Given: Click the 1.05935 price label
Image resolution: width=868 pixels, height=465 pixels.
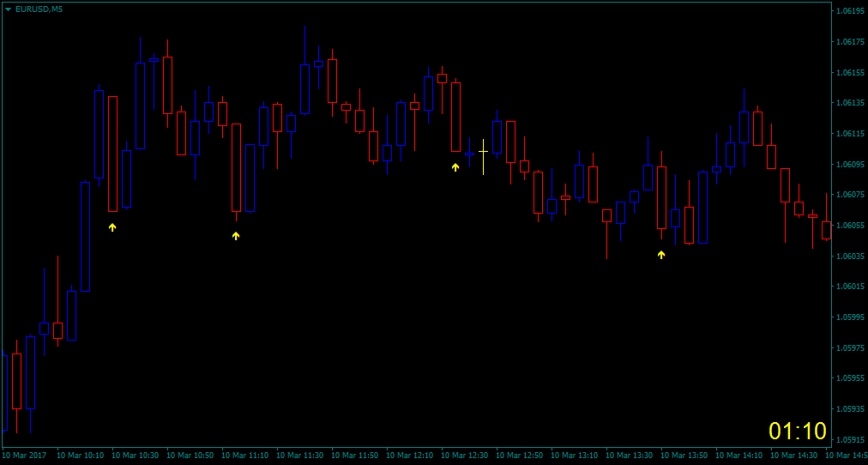Looking at the screenshot, I should tap(852, 409).
